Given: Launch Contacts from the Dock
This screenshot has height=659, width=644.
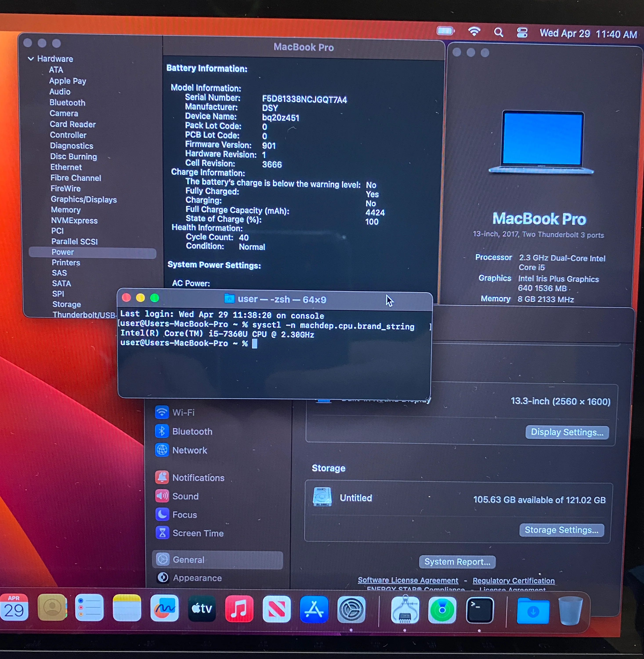Looking at the screenshot, I should 52,608.
